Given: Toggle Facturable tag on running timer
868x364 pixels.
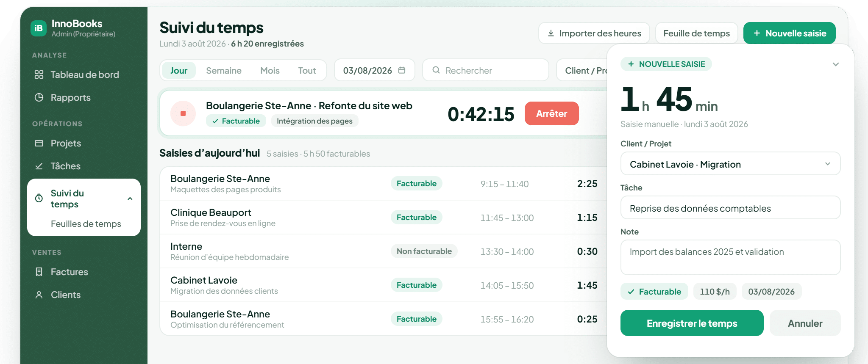Looking at the screenshot, I should (x=236, y=121).
